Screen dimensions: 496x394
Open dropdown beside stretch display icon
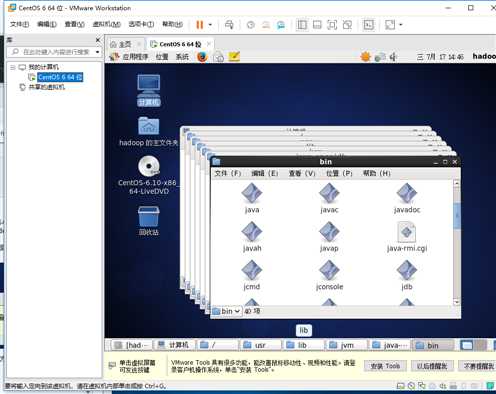(401, 25)
